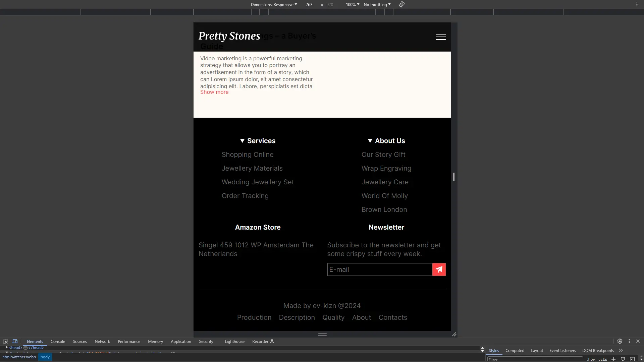Click the Pretty Stones logo
This screenshot has width=644, height=362.
click(x=229, y=36)
